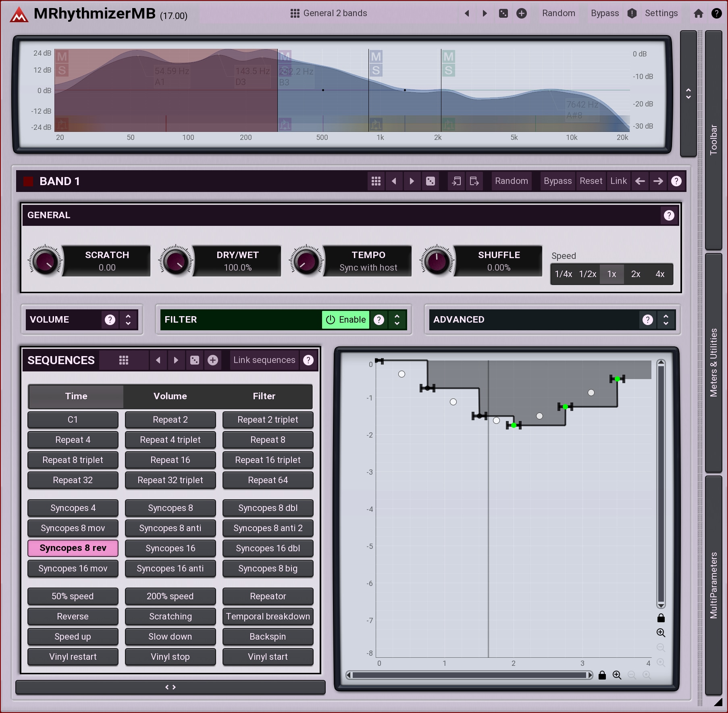Open Band 1 presets grid icon

(x=376, y=181)
